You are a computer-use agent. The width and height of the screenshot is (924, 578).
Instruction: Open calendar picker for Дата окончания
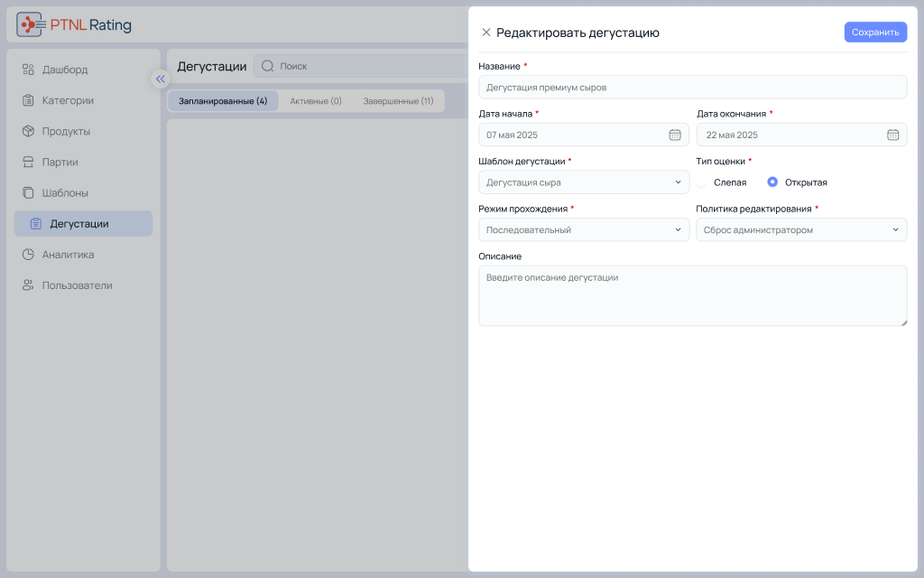pyautogui.click(x=892, y=135)
